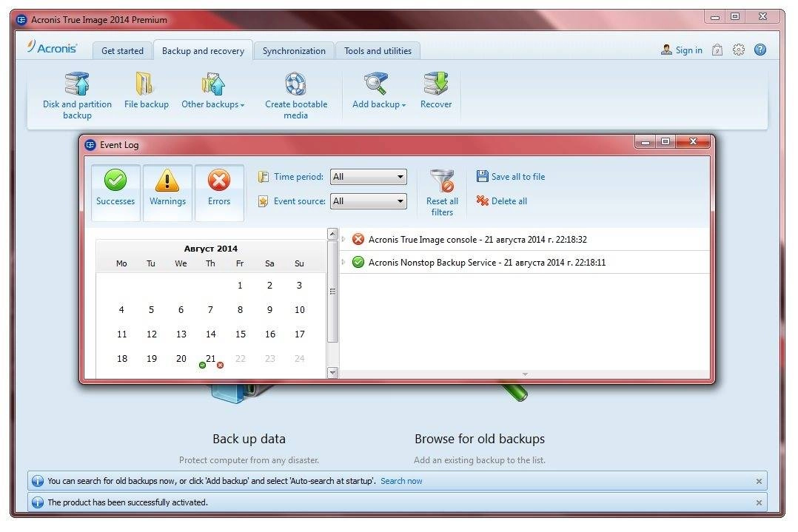Image resolution: width=798 pixels, height=532 pixels.
Task: Open settings gear in main window
Action: (x=739, y=50)
